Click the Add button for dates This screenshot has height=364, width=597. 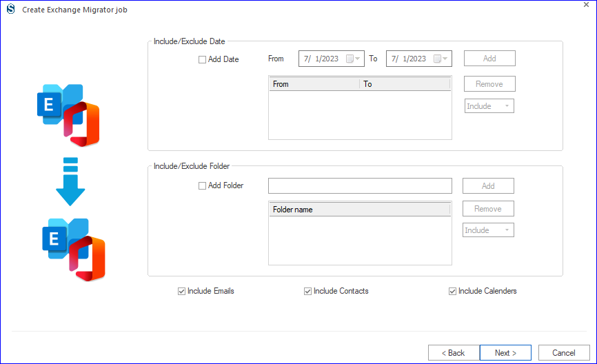(489, 59)
